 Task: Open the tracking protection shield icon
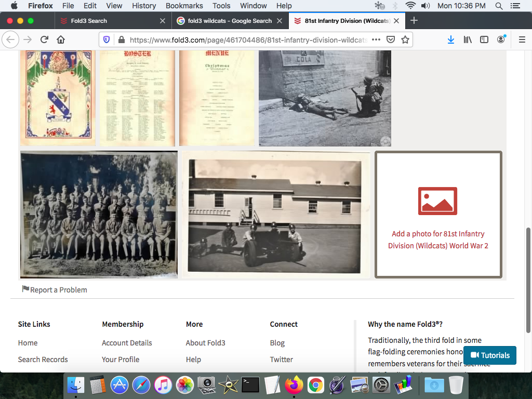click(107, 39)
